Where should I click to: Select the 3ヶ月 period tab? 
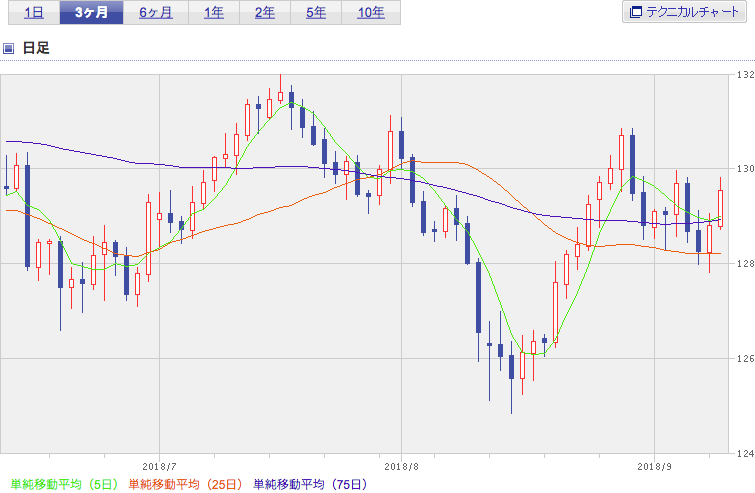click(x=91, y=13)
